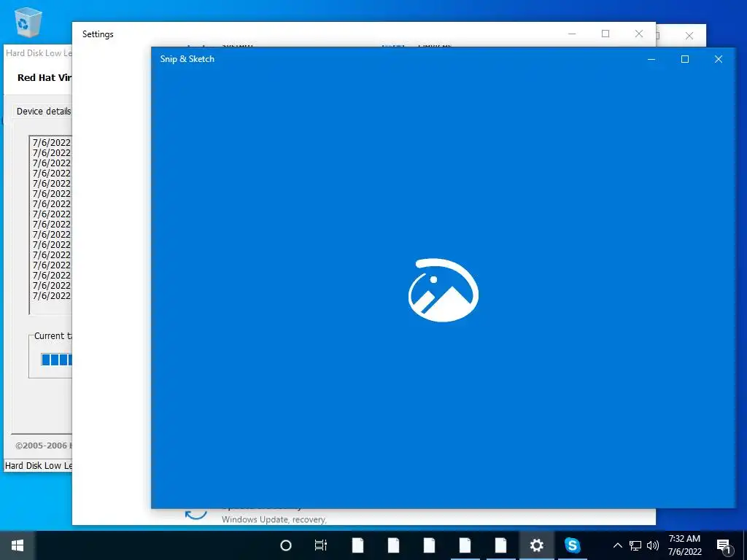Minimize the Settings window
Image resolution: width=747 pixels, height=560 pixels.
(x=572, y=34)
